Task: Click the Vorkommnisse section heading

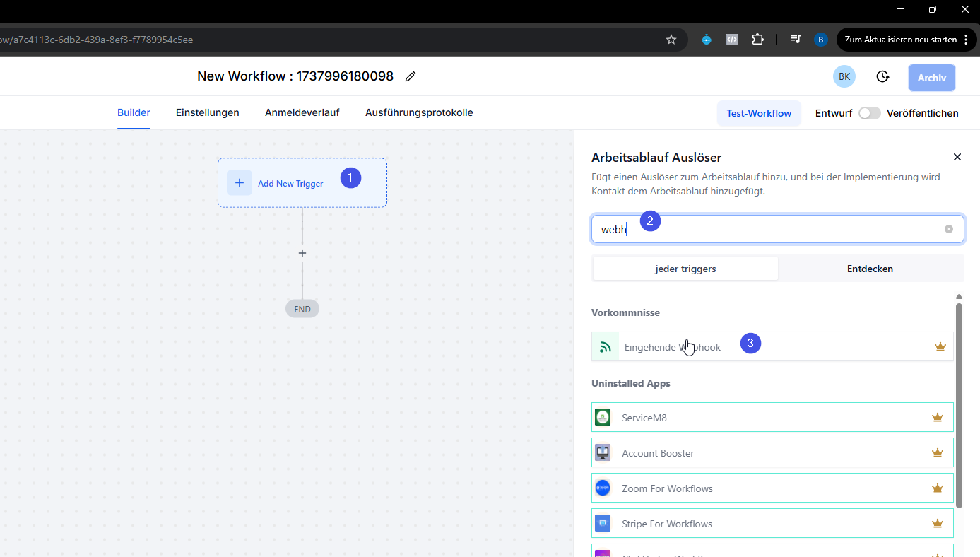Action: 625,312
